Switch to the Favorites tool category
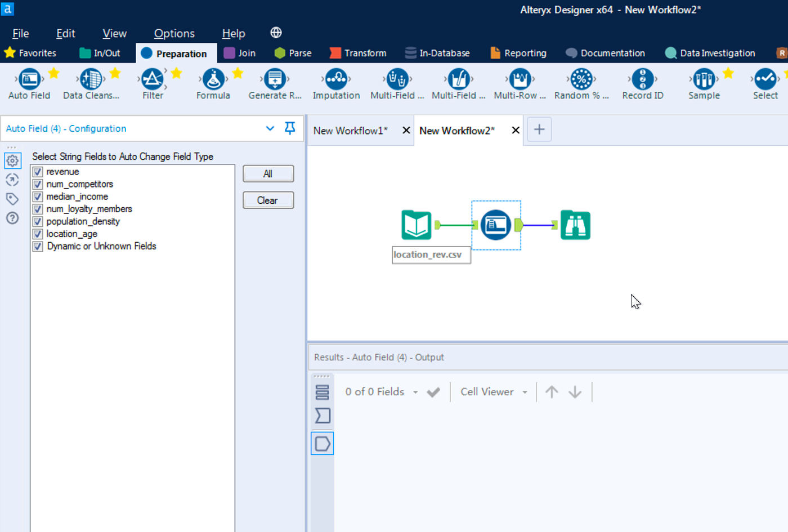 [30, 53]
